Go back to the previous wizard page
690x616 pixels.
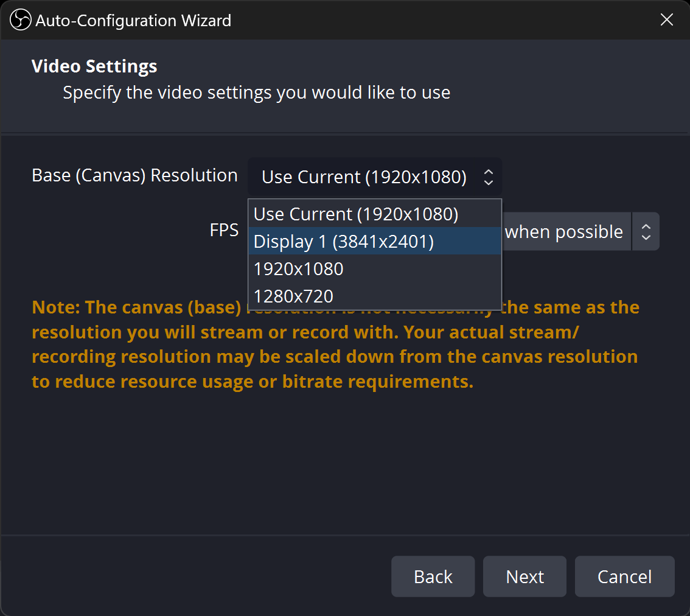coord(433,576)
